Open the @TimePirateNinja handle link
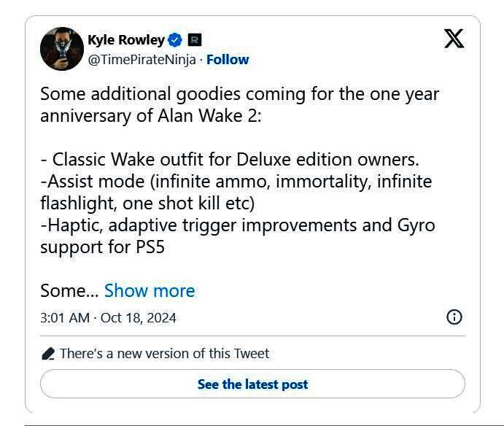The width and height of the screenshot is (504, 426). [x=141, y=60]
